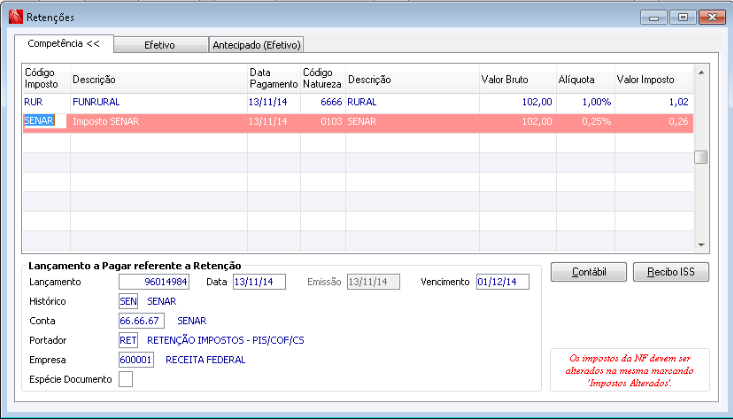The width and height of the screenshot is (733, 420).
Task: Click the Histórico code field SEN
Action: [128, 302]
